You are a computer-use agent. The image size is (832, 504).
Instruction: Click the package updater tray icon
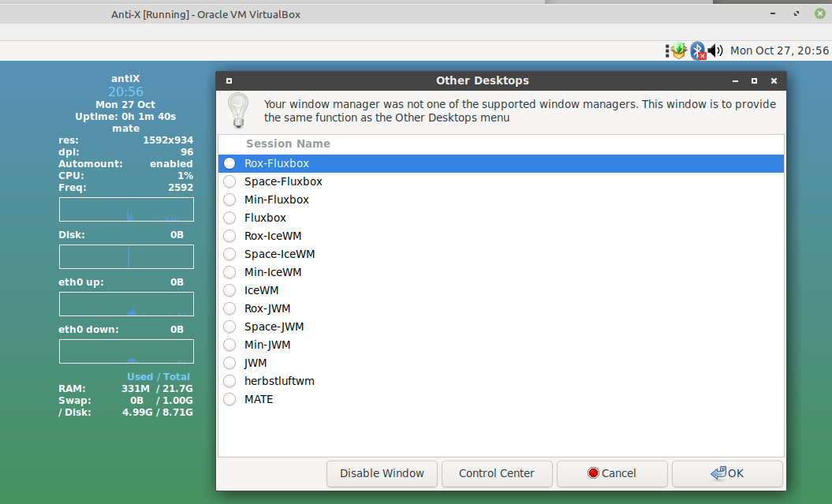(677, 50)
